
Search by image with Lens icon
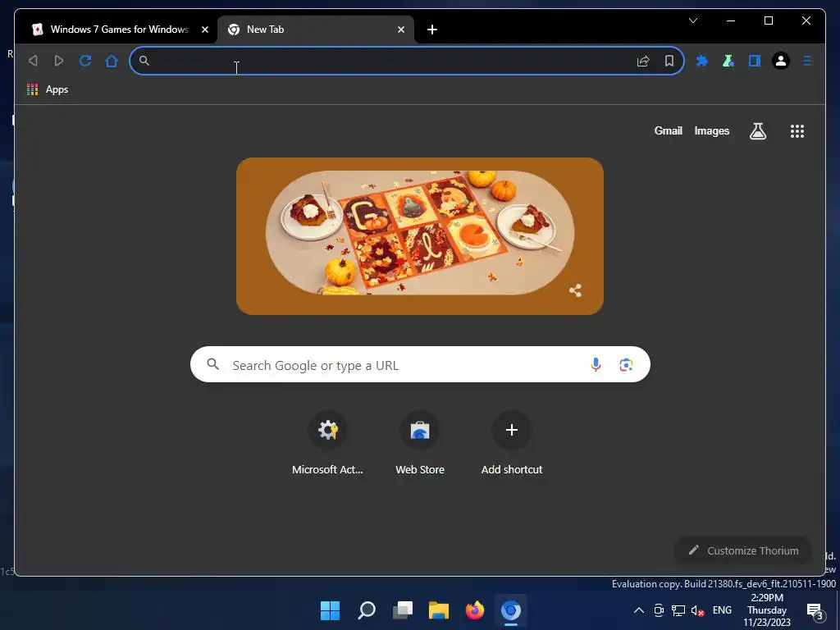tap(626, 365)
